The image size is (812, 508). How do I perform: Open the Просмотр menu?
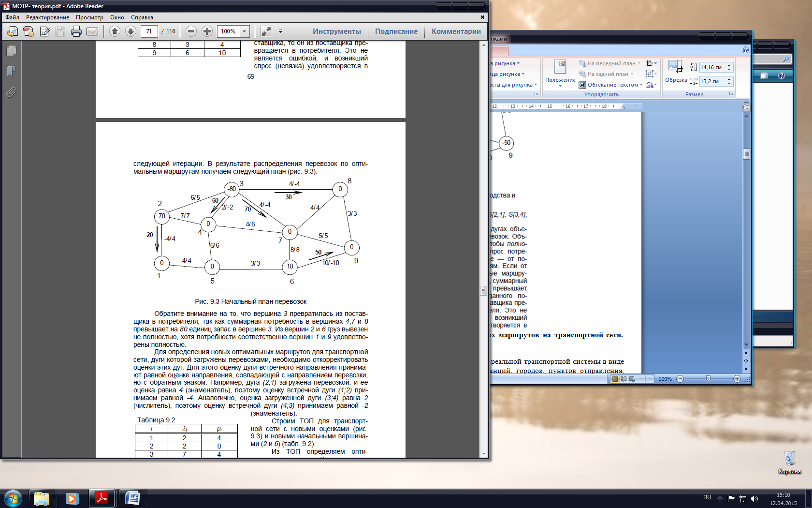89,17
